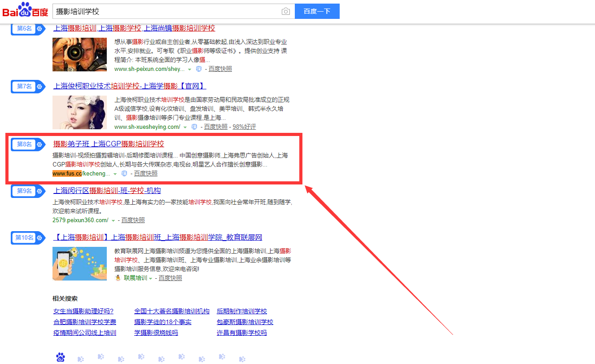This screenshot has width=595, height=364.
Task: Click verification badge icon beside www.sh-peixun.com
Action: tap(199, 69)
